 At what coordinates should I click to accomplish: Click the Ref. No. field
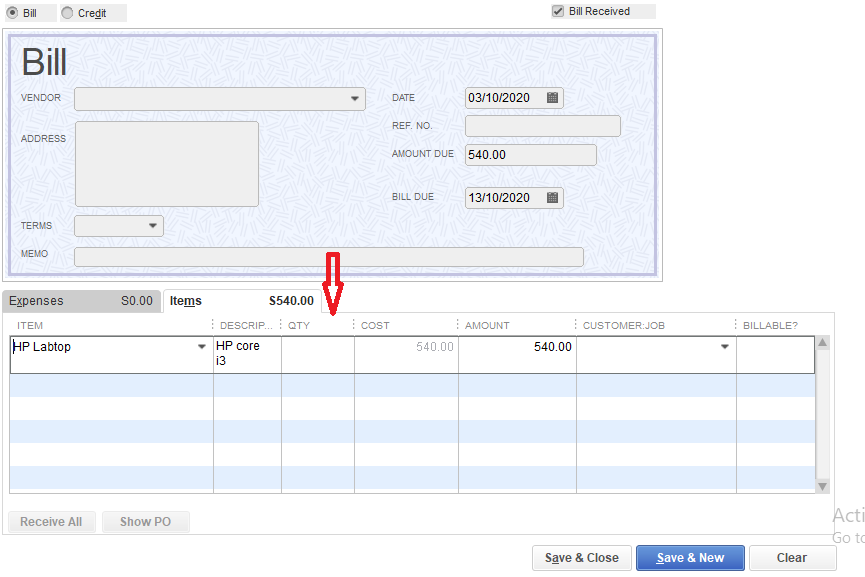[x=542, y=125]
